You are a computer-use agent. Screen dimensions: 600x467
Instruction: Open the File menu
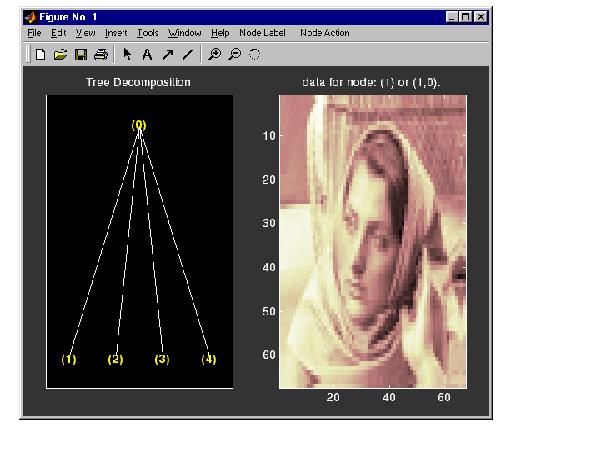coord(33,33)
